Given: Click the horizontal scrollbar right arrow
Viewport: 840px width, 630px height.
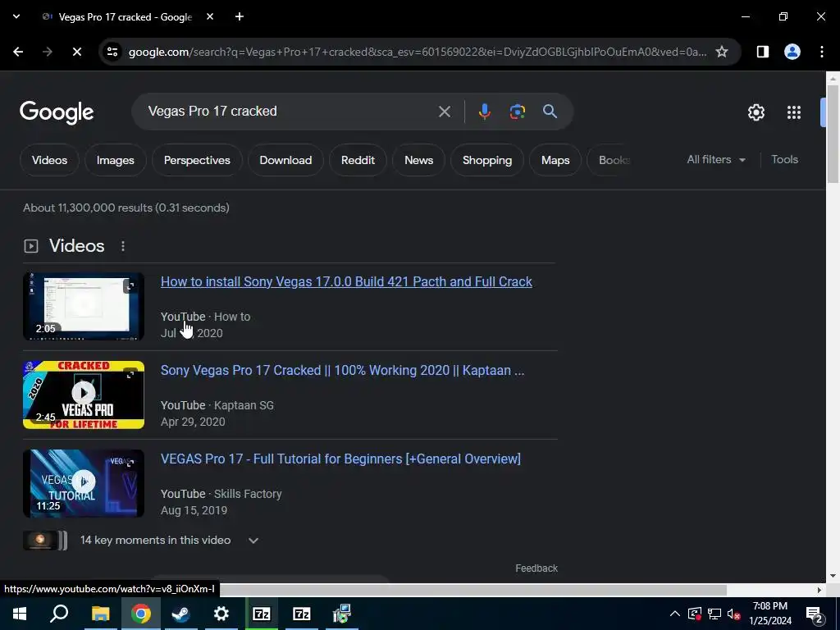Looking at the screenshot, I should [x=819, y=590].
